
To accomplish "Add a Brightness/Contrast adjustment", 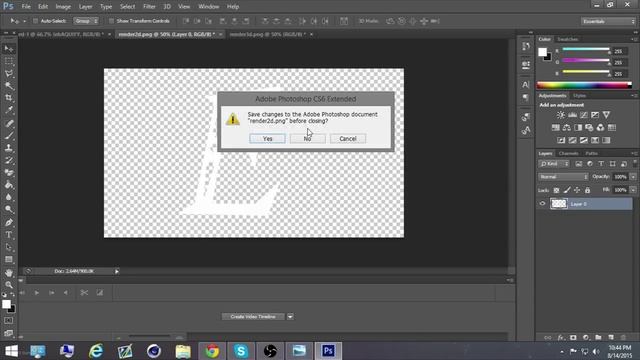I will (x=561, y=115).
